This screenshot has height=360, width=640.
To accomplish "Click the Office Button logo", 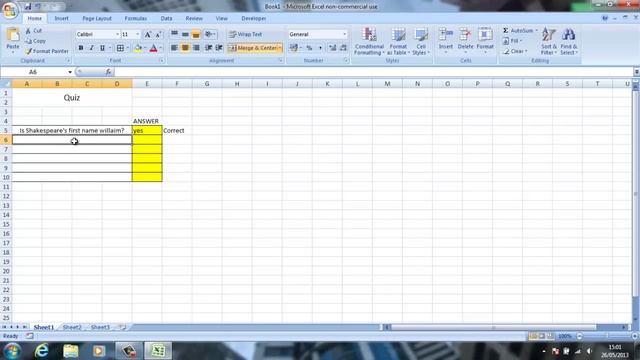I will (x=10, y=10).
